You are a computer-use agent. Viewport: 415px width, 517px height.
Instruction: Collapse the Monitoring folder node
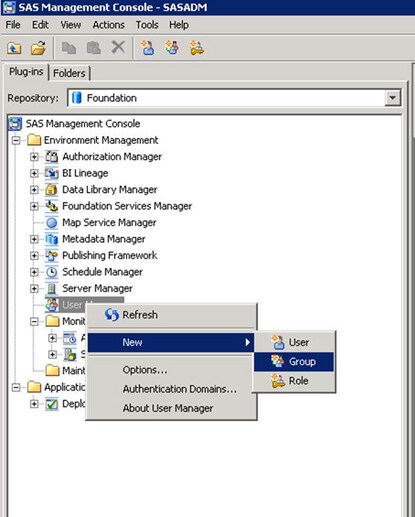pos(34,321)
